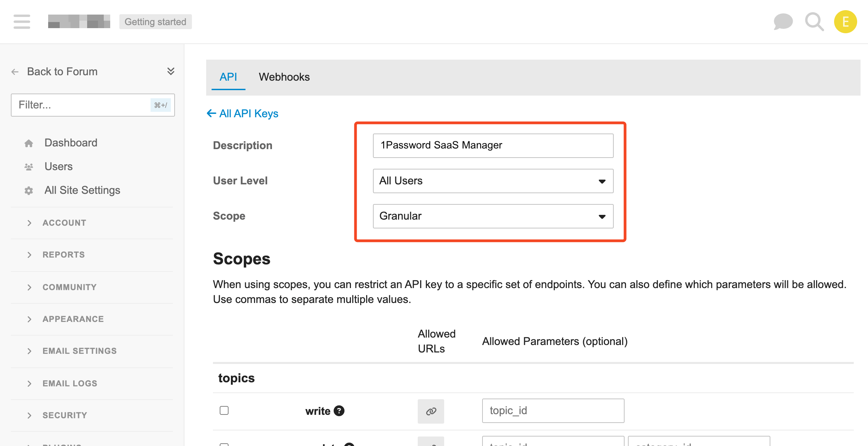Open the Users sidebar link

[x=59, y=167]
